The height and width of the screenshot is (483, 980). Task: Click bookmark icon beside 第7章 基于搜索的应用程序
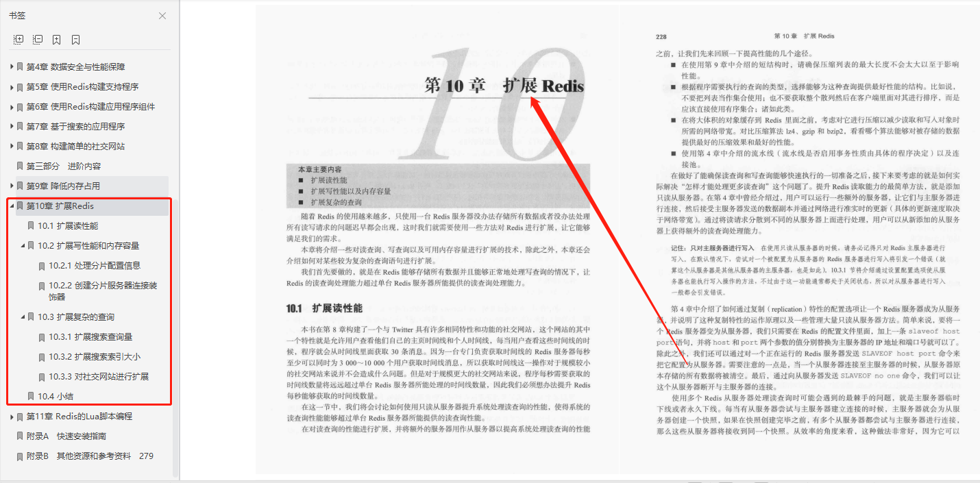pos(20,127)
